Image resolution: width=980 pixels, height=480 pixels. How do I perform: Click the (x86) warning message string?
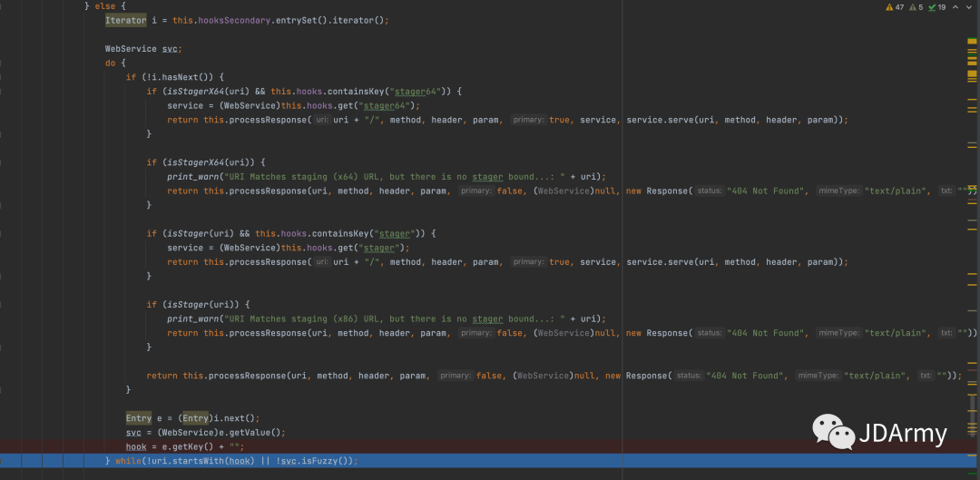[395, 318]
